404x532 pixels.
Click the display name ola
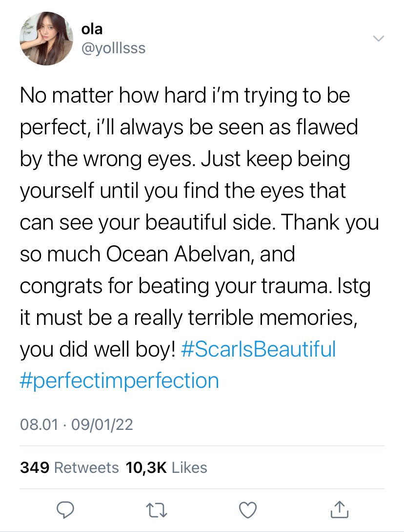tap(92, 29)
